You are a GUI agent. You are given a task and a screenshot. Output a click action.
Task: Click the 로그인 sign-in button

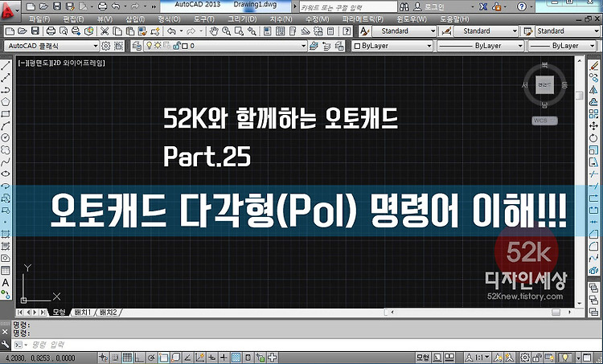coord(430,7)
